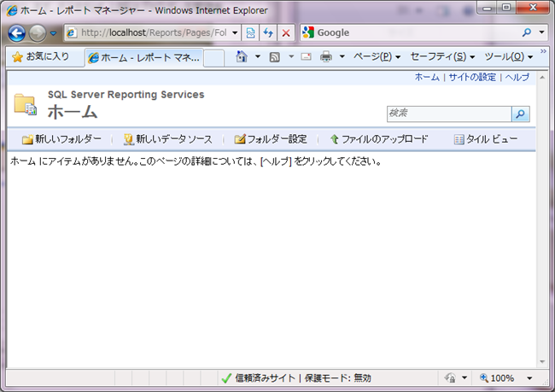Toggle the Compatibility View icon
Viewport: 555px width, 392px height.
tap(250, 33)
